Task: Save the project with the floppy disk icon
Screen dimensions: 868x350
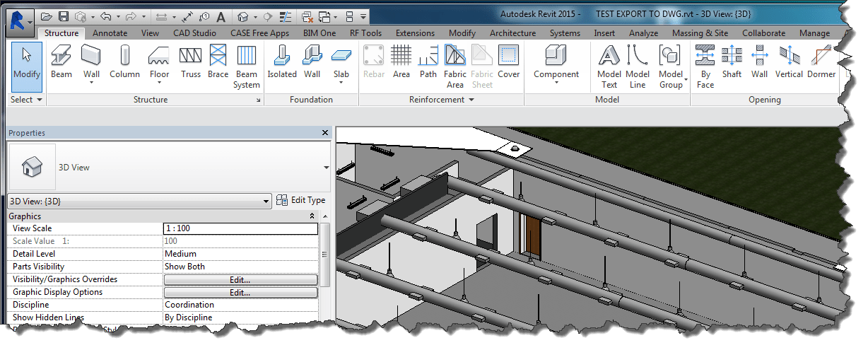Action: click(64, 16)
